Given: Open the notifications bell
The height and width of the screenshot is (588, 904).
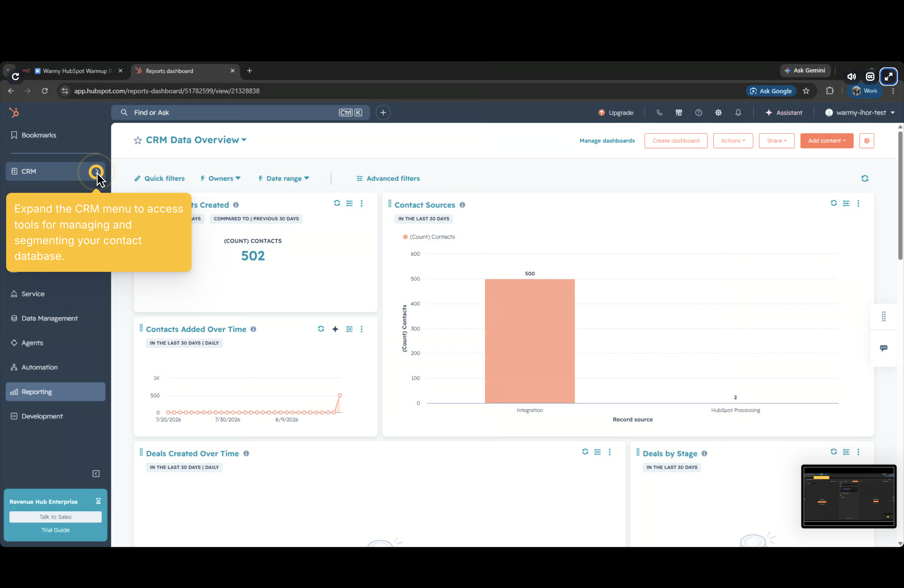Looking at the screenshot, I should coord(738,113).
